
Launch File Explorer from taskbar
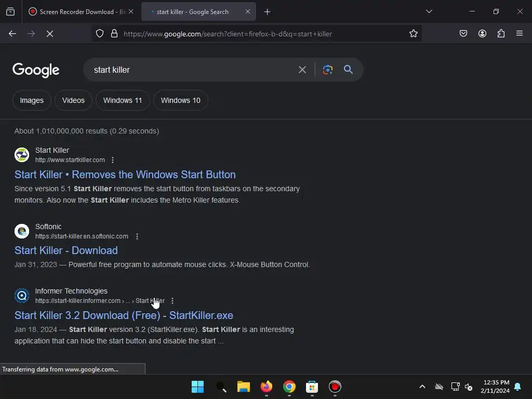pyautogui.click(x=243, y=387)
